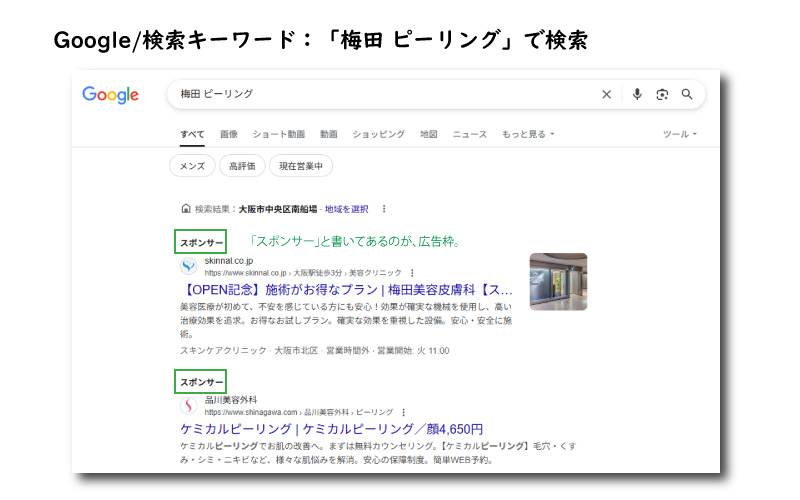Click the skinnal.co.jp site name
The image size is (800, 500).
(229, 261)
